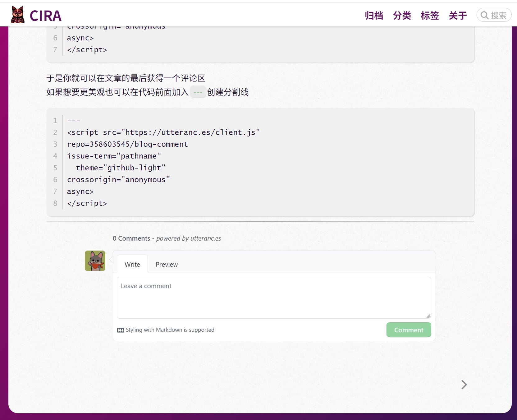Click the magnifier search icon
The width and height of the screenshot is (517, 420).
pos(484,15)
